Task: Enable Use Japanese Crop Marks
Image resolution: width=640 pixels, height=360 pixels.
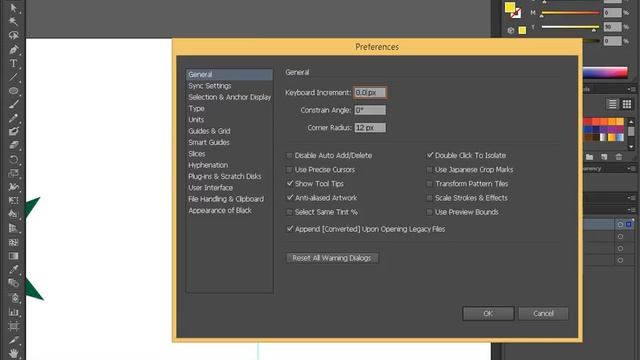Action: 429,170
